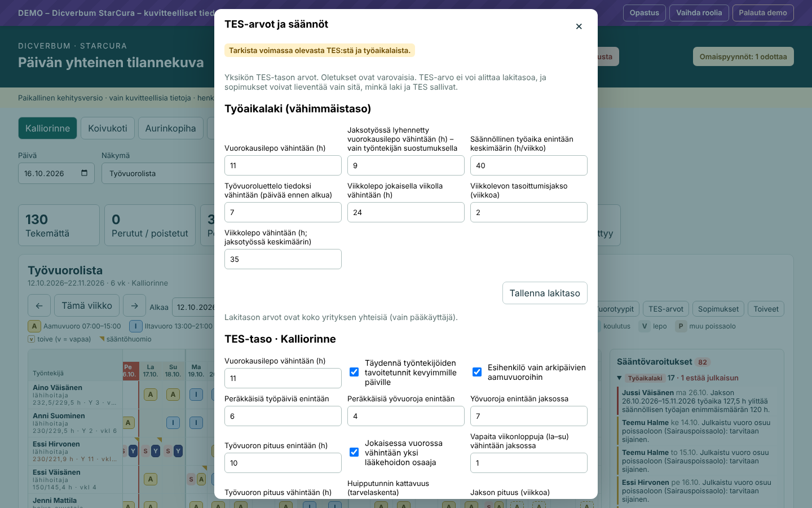Screen dimensions: 812x508
Task: Toggle Jokaisessa vuorossa vähintään yksi lääkehoidon osaaja
Action: pos(354,452)
